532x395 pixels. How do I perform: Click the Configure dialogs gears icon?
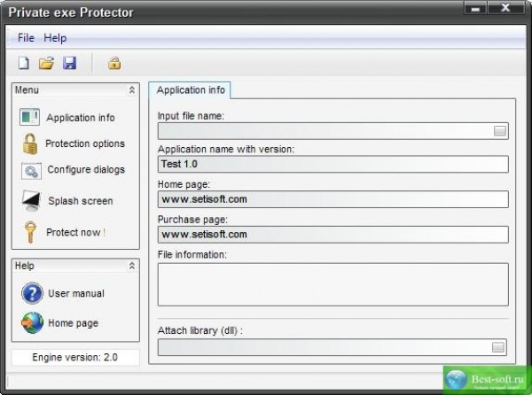pos(31,171)
